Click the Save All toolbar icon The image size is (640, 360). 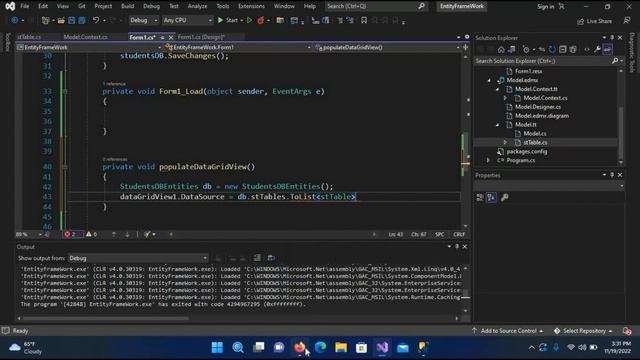(82, 20)
